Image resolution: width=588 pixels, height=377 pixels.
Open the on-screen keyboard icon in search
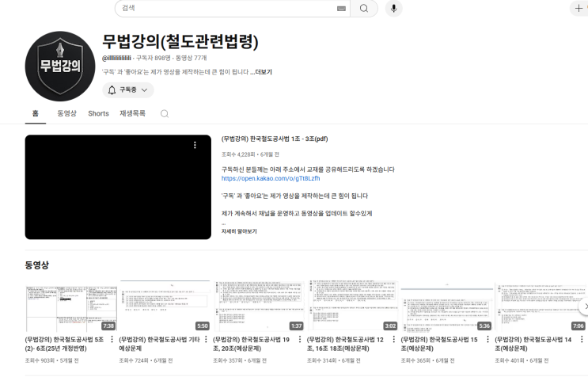341,9
